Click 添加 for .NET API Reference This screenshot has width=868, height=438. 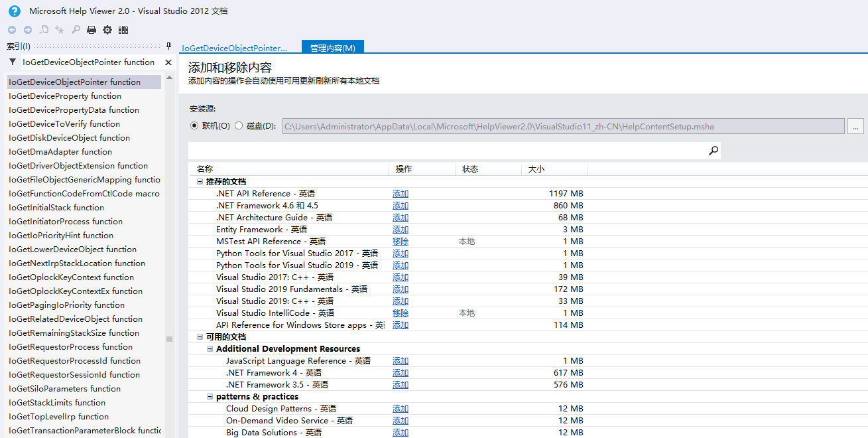pyautogui.click(x=400, y=193)
